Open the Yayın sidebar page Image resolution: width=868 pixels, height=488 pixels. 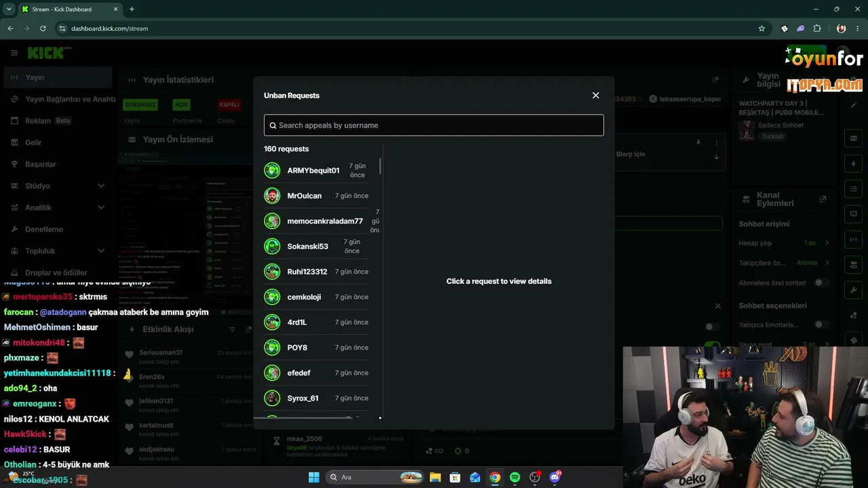(x=57, y=77)
